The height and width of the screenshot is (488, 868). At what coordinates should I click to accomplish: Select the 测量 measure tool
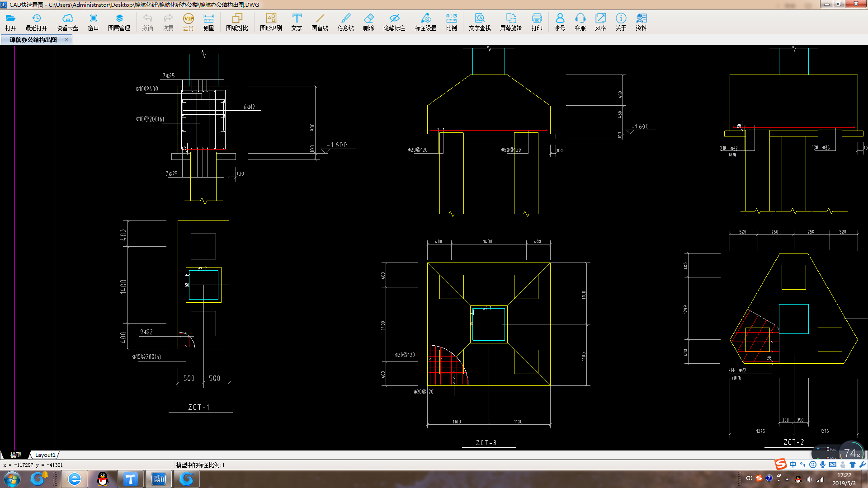pyautogui.click(x=208, y=22)
